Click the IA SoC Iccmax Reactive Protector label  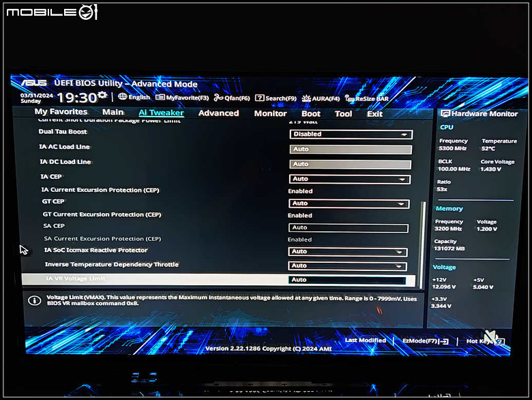click(x=96, y=251)
